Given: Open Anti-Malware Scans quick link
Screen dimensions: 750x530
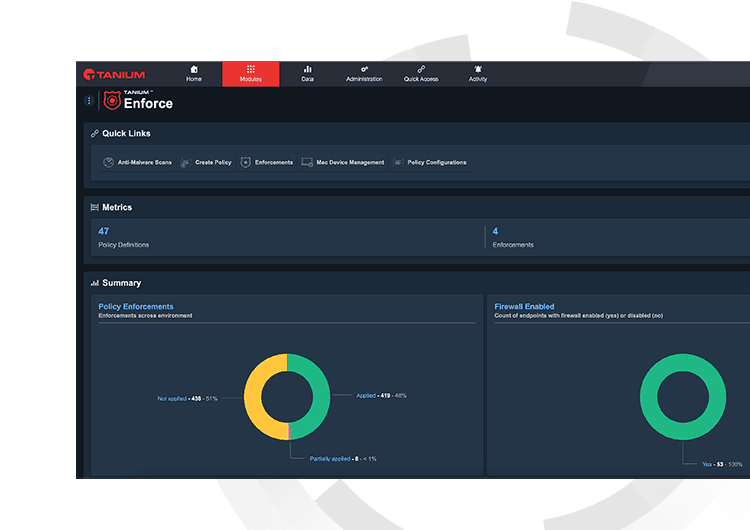Looking at the screenshot, I should coord(138,163).
